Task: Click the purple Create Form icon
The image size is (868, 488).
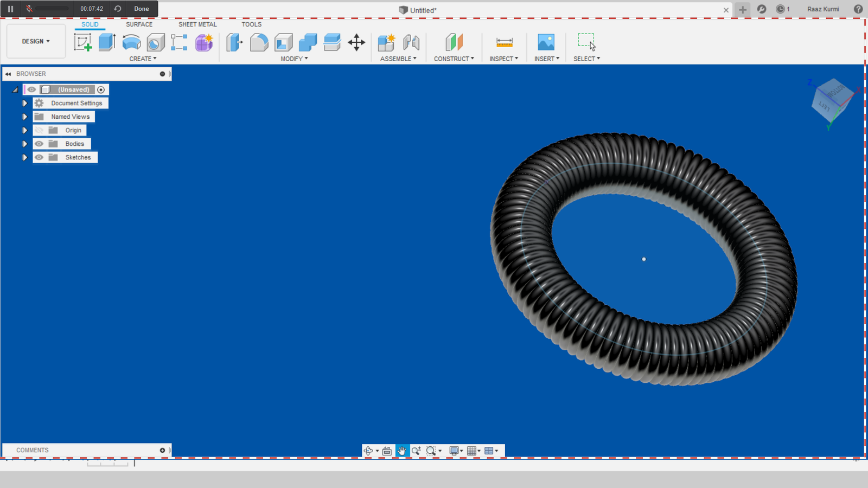Action: (x=204, y=42)
